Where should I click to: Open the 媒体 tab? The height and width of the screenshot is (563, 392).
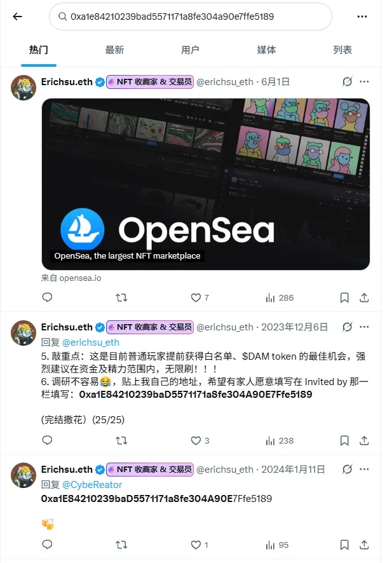[266, 50]
